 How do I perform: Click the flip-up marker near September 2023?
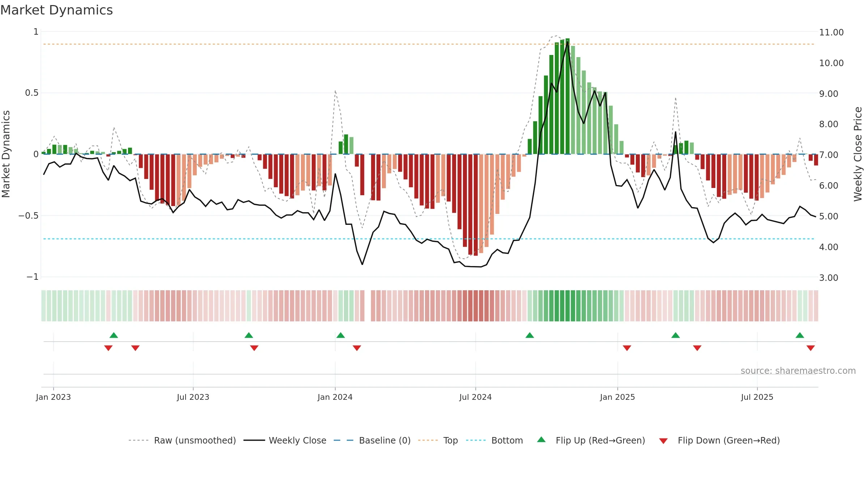pyautogui.click(x=249, y=335)
